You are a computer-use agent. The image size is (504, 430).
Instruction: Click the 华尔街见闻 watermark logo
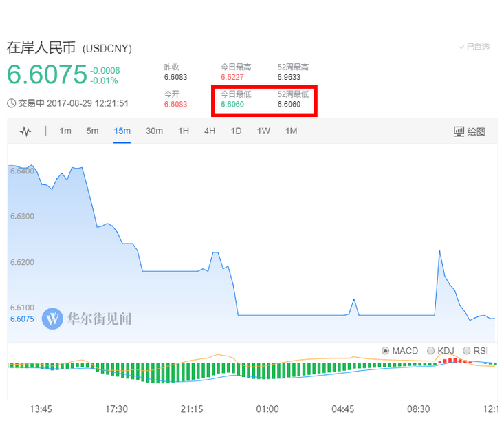pyautogui.click(x=52, y=319)
